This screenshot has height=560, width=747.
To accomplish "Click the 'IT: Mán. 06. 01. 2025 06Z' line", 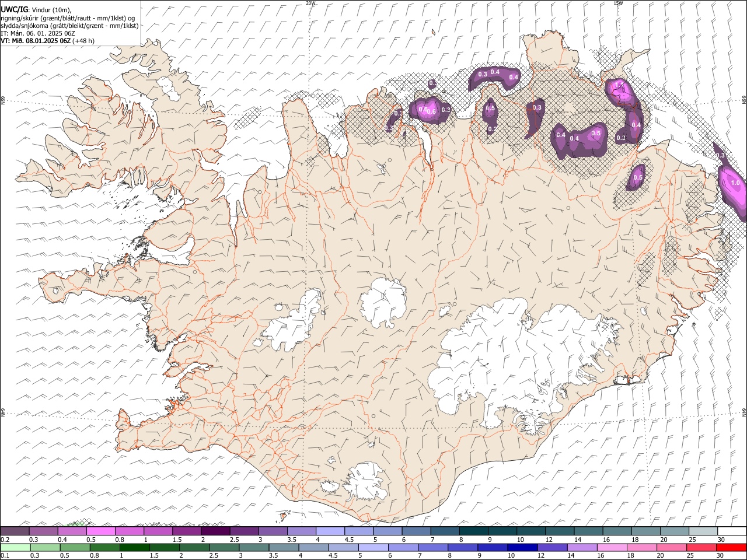I will pyautogui.click(x=38, y=33).
